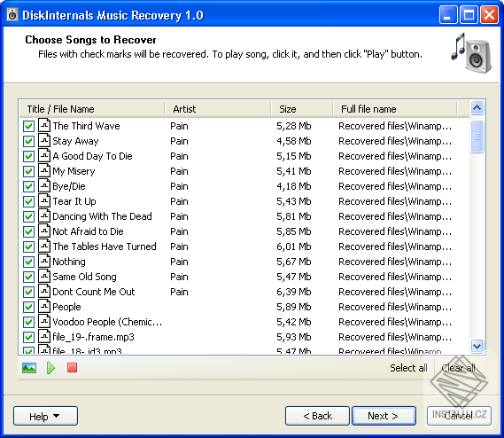
Task: Click the red Stop playback button
Action: coord(72,368)
